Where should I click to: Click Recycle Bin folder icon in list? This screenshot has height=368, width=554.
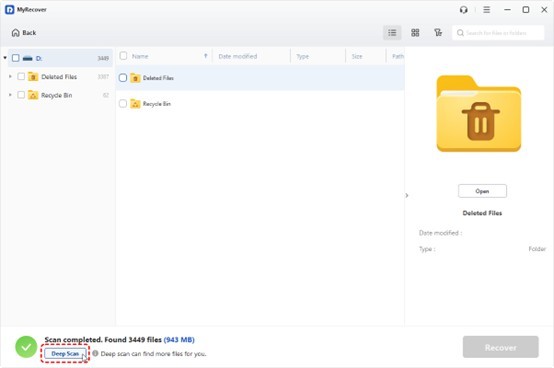click(135, 103)
